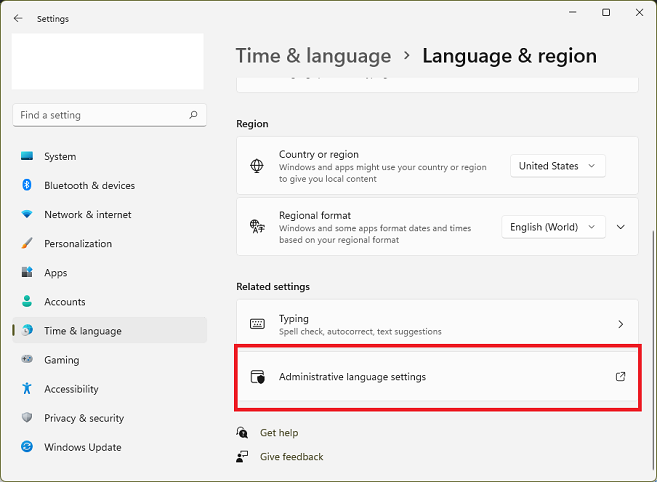Click the back arrow in Settings

pyautogui.click(x=18, y=18)
